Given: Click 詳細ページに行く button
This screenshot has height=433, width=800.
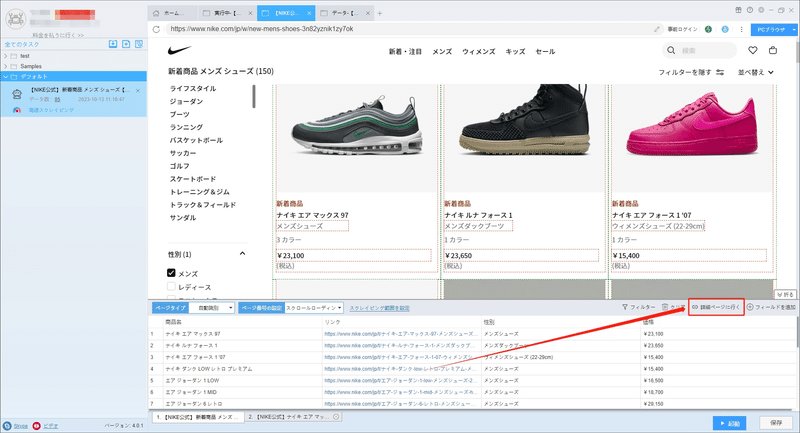Looking at the screenshot, I should 716,307.
